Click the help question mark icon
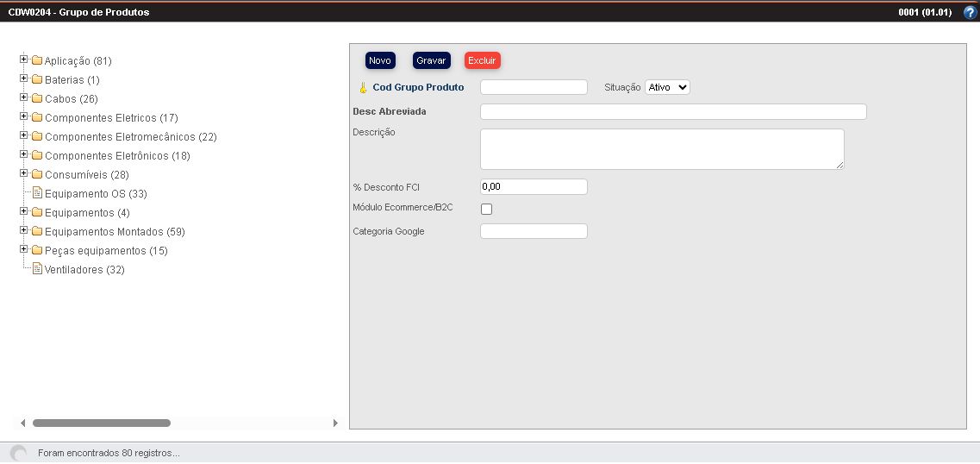The width and height of the screenshot is (980, 464). [x=970, y=12]
